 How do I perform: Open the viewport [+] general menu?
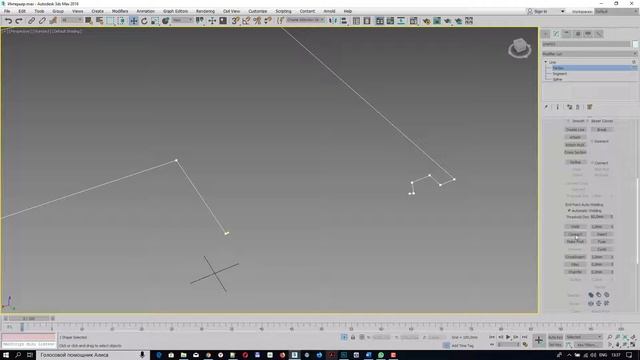tap(4, 31)
